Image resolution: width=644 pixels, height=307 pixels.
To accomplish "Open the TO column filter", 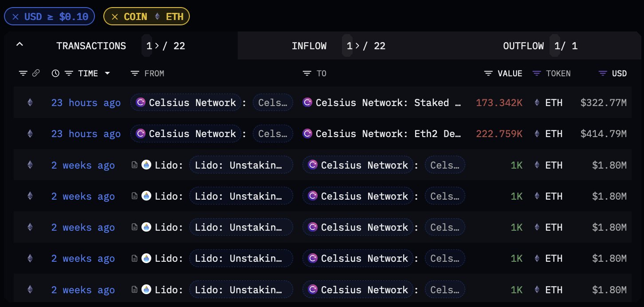I will (x=307, y=73).
